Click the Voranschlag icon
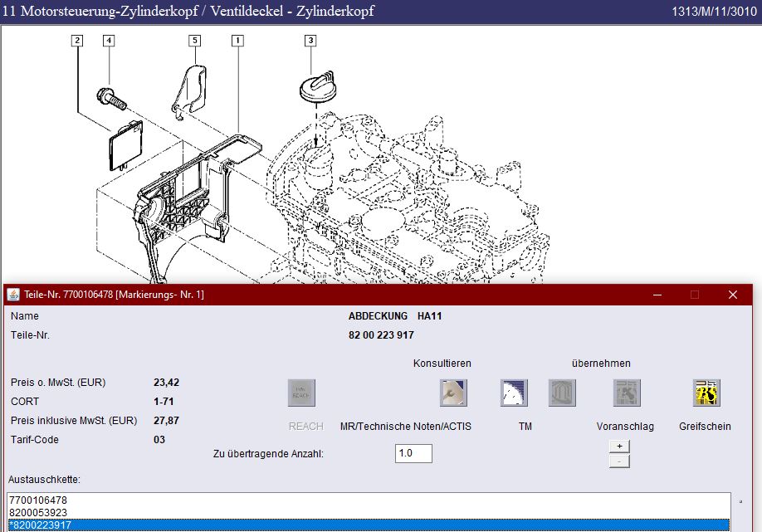Image resolution: width=762 pixels, height=532 pixels. coord(627,393)
